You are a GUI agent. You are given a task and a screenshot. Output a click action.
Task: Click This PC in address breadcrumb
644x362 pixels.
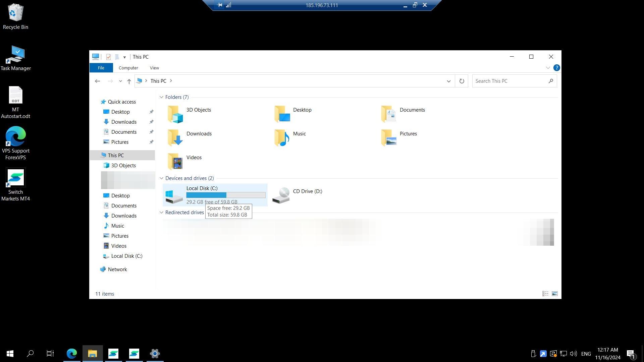click(158, 81)
